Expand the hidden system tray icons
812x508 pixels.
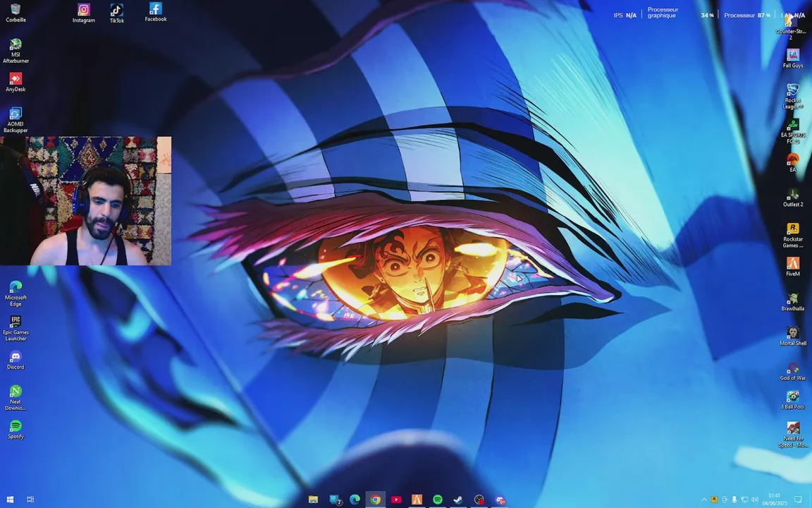pyautogui.click(x=703, y=500)
